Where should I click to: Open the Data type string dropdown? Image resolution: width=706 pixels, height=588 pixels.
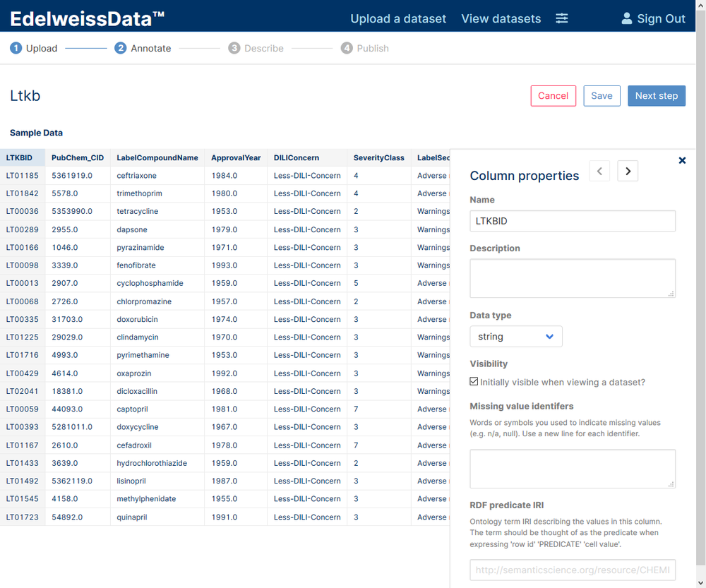click(516, 336)
